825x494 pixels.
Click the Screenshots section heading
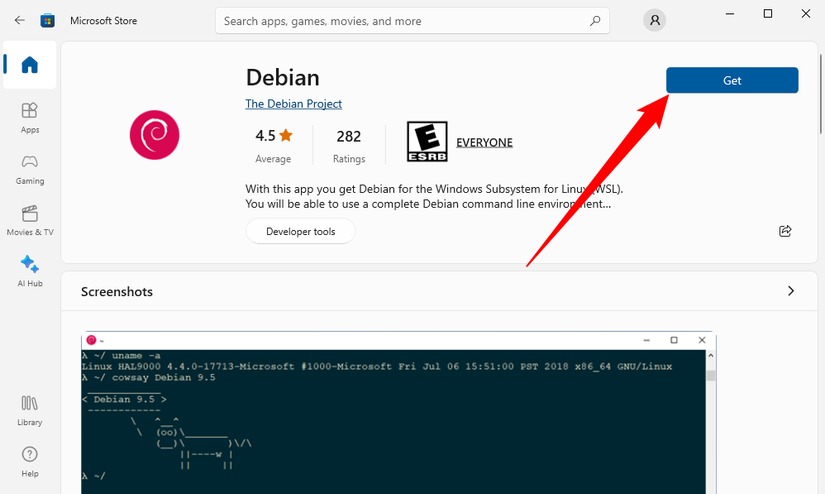[x=117, y=291]
